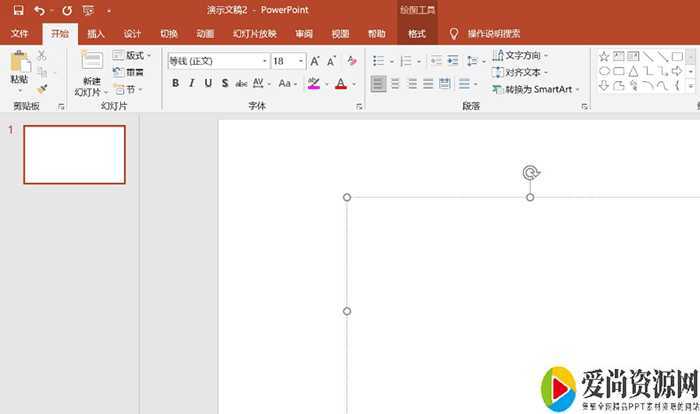Open the 设计 ribbon tab
The width and height of the screenshot is (700, 414).
tap(132, 33)
